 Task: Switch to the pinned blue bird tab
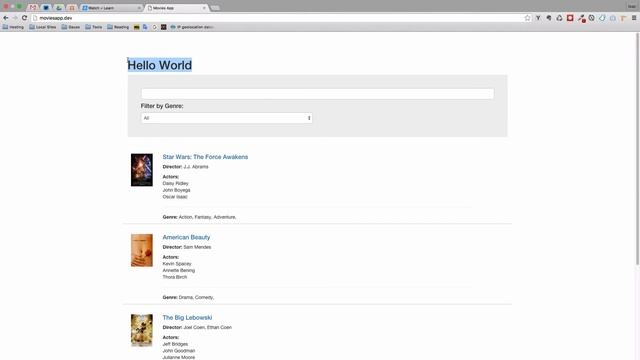pyautogui.click(x=46, y=8)
